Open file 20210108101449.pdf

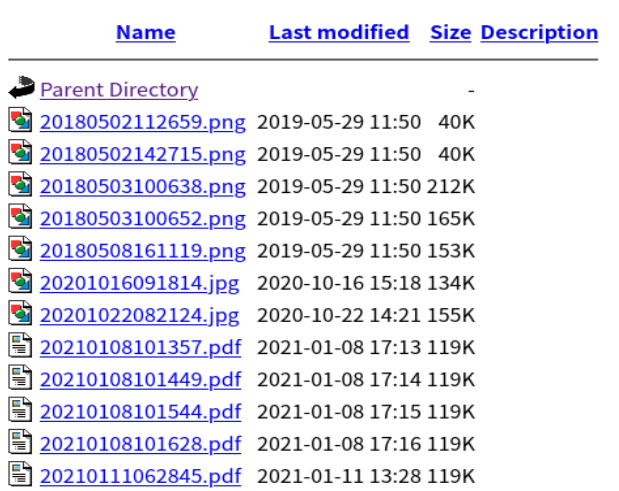tap(141, 380)
